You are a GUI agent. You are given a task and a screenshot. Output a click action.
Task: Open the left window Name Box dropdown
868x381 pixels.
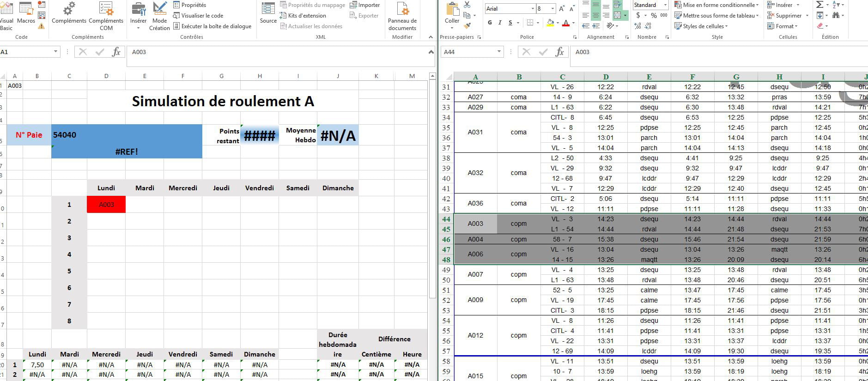click(56, 52)
